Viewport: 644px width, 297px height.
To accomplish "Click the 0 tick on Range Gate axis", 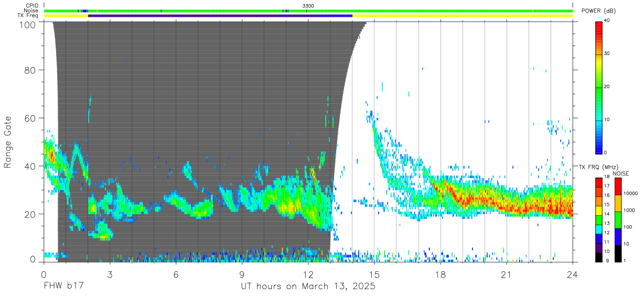I will 33,259.
